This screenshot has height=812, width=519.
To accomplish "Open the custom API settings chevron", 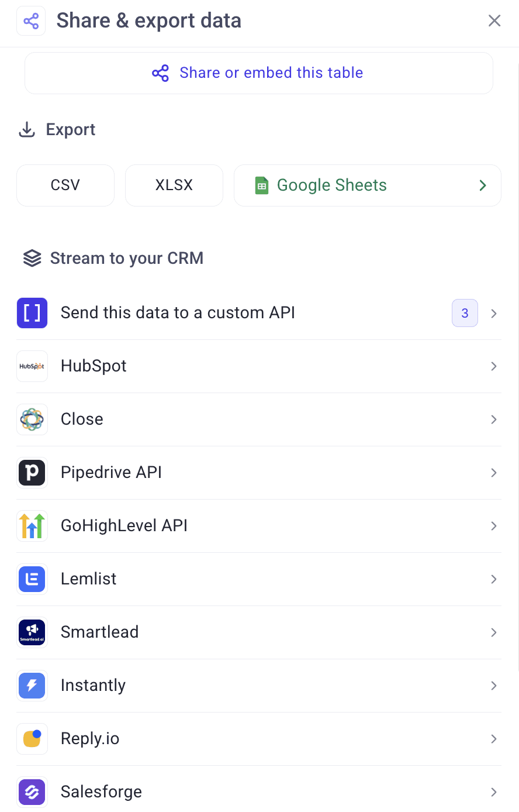I will pyautogui.click(x=493, y=312).
